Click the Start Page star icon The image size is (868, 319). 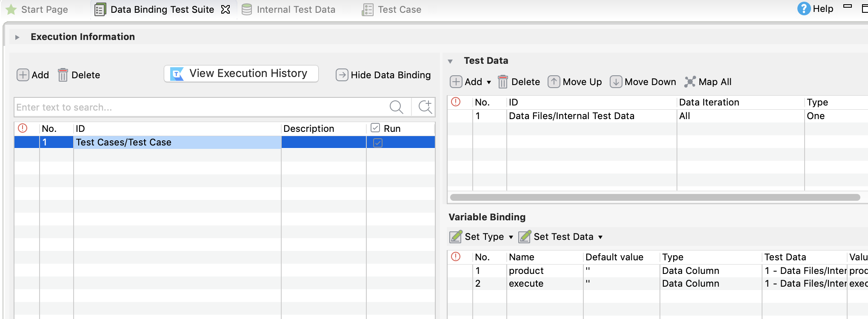click(11, 9)
